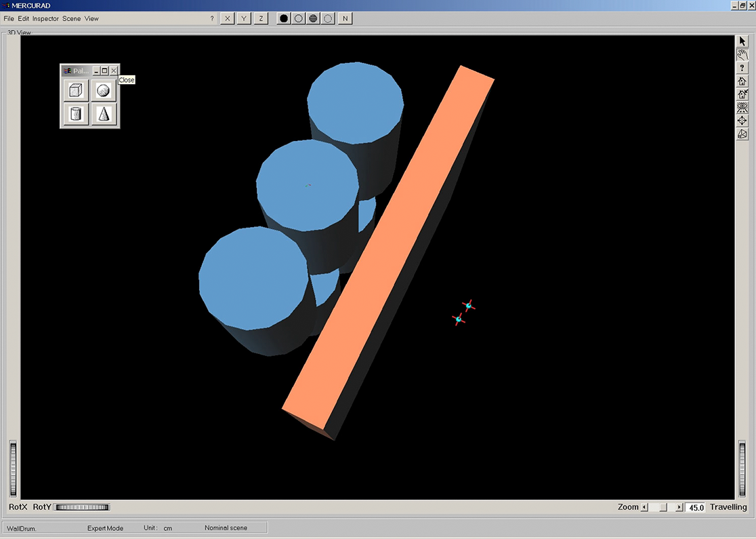Go to home view

(742, 81)
